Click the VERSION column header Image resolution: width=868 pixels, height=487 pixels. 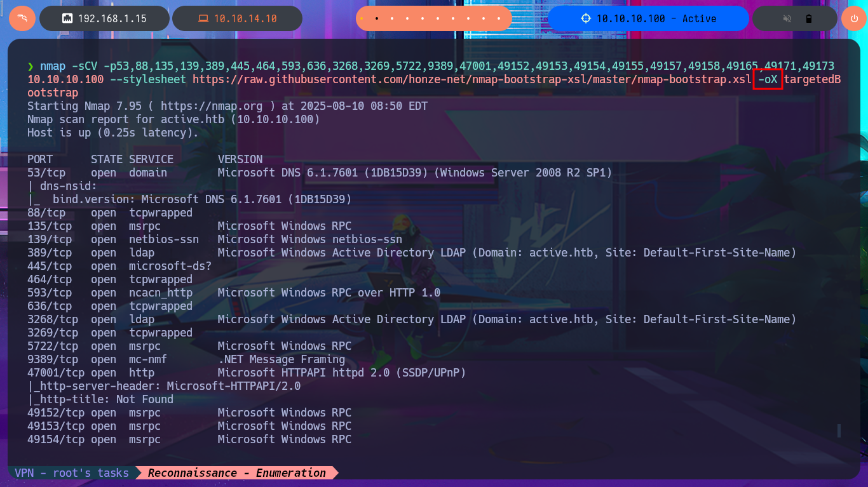point(240,159)
